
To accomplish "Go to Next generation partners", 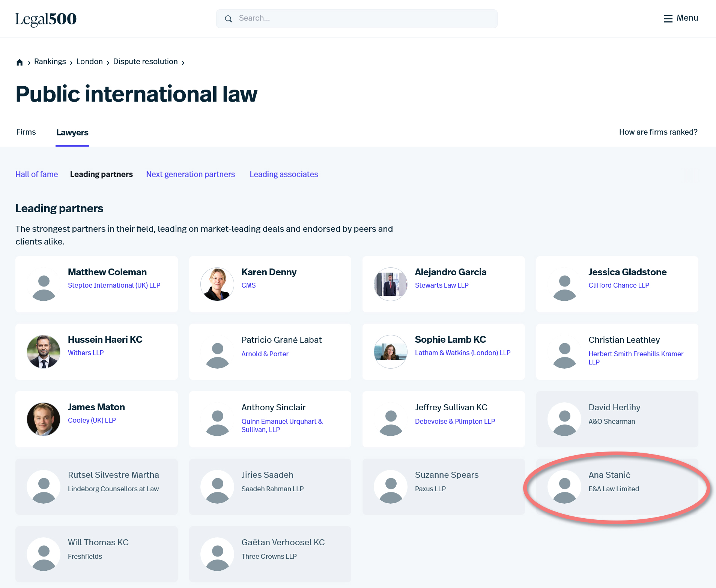I will pyautogui.click(x=191, y=174).
